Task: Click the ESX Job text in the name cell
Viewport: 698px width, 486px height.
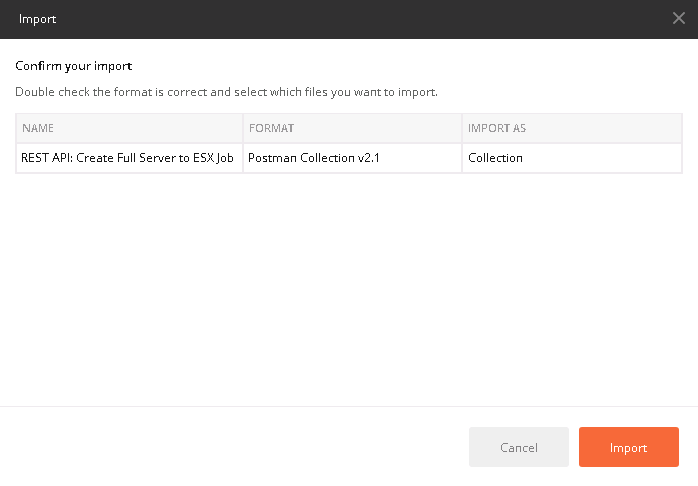Action: pyautogui.click(x=213, y=158)
